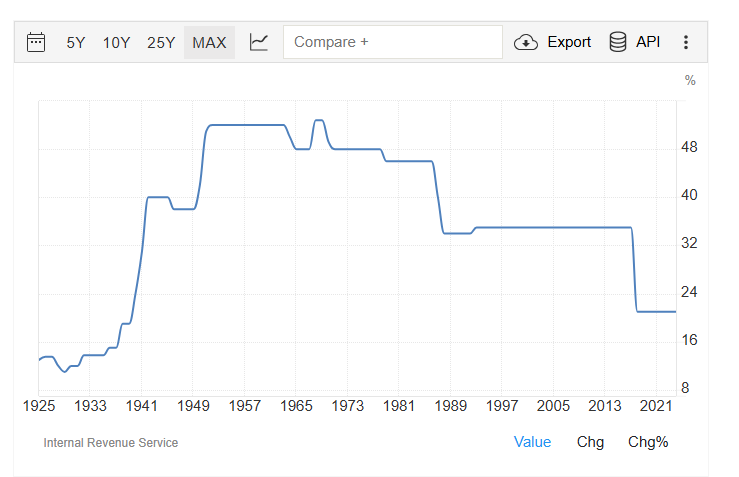739x477 pixels.
Task: Click the API text label
Action: click(648, 42)
